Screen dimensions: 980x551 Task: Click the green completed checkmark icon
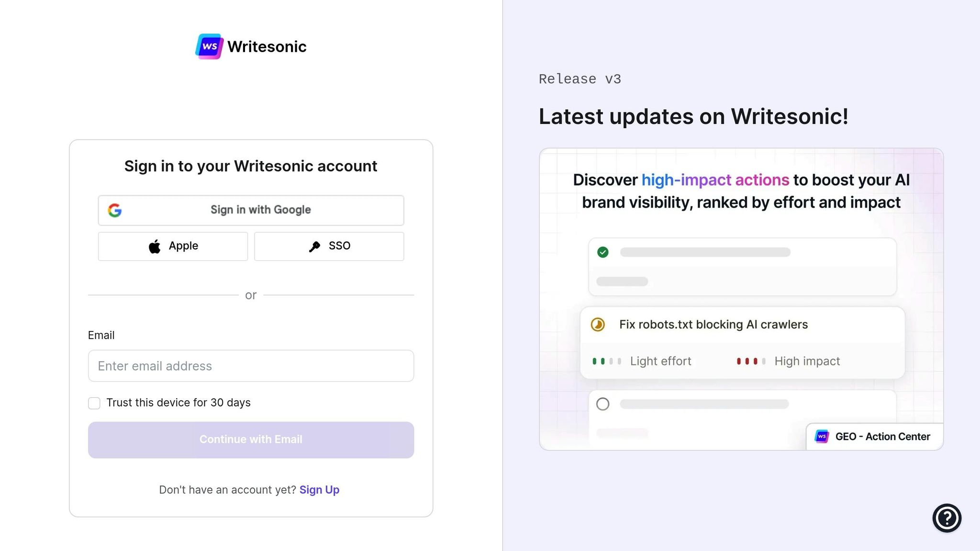[603, 252]
